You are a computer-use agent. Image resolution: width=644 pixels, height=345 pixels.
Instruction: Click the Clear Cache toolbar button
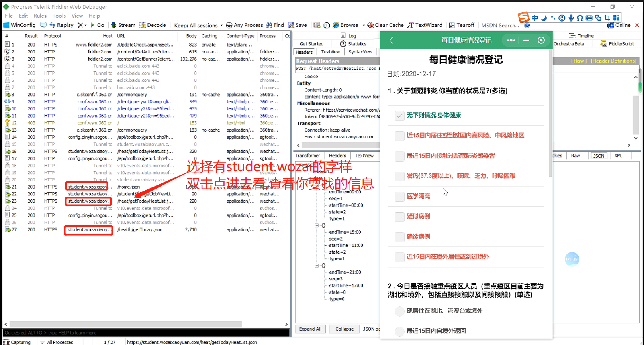coord(386,25)
